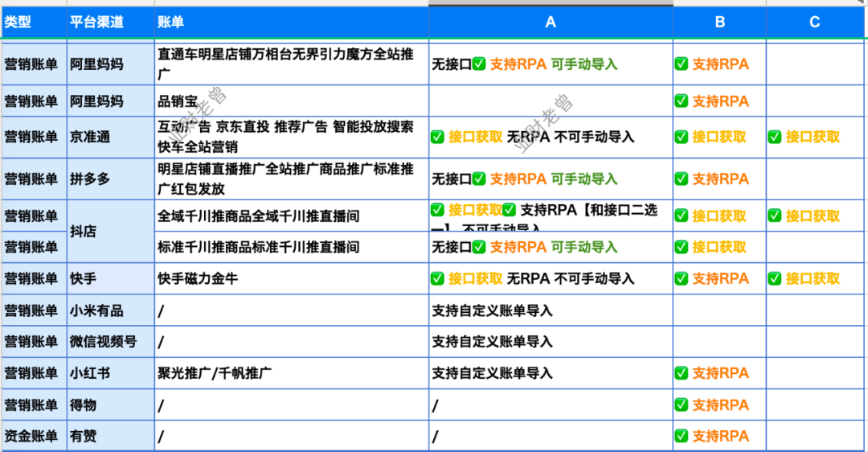Click the 小米有品 platform cell

tap(111, 310)
